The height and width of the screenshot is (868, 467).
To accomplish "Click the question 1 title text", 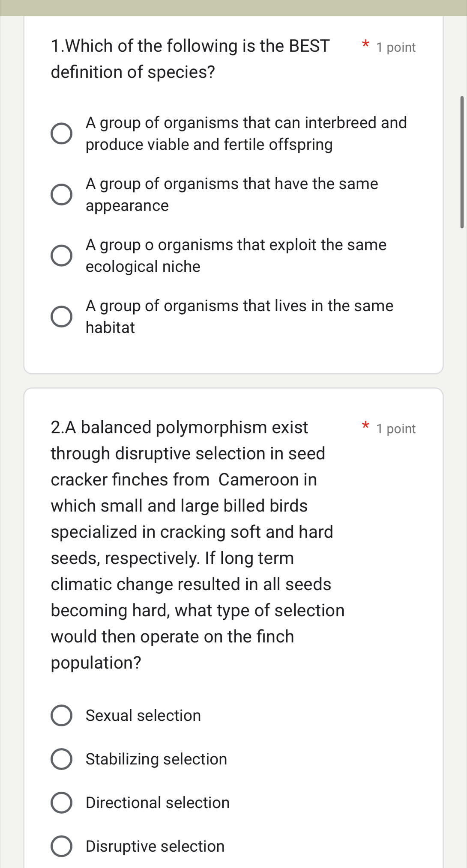I will (x=190, y=59).
